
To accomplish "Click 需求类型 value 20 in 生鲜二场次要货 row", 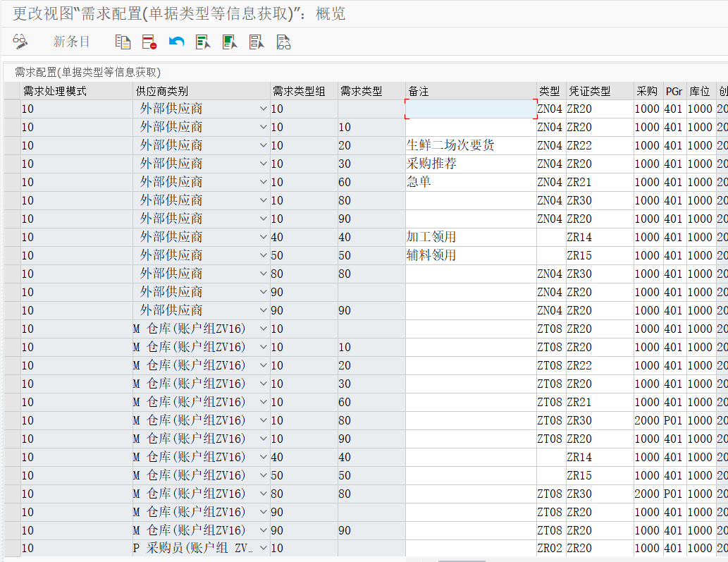I will [x=371, y=145].
